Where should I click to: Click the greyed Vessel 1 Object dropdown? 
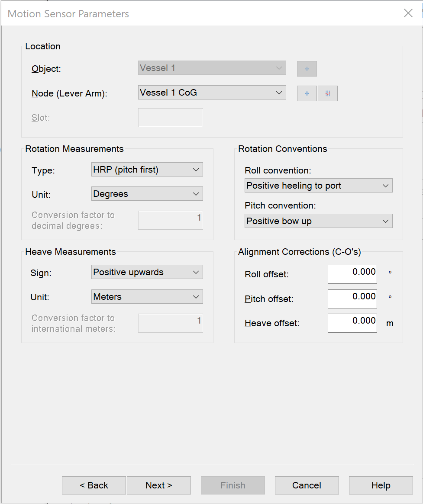[x=212, y=68]
